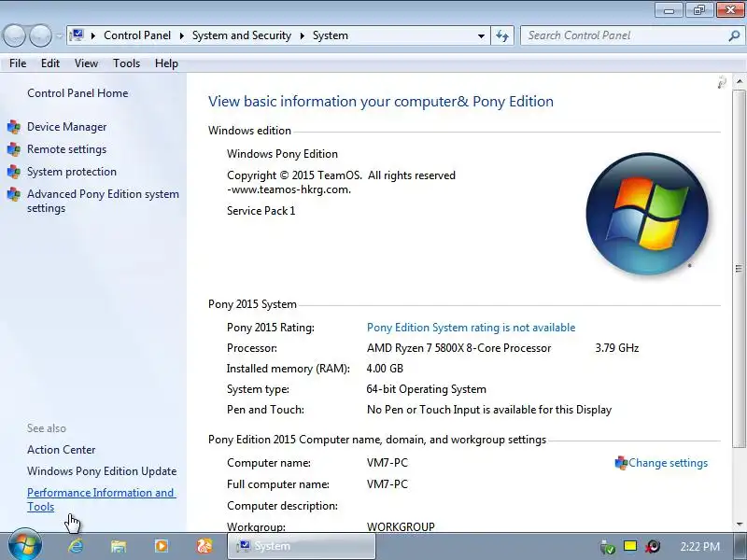This screenshot has width=747, height=560.
Task: Click the vertical scrollbar up arrow
Action: [x=740, y=81]
